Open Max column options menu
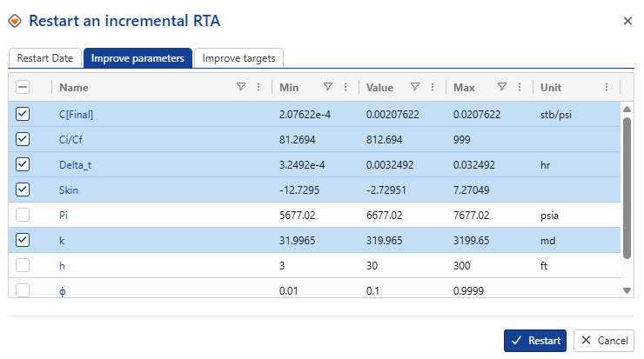Screen dimensions: 644x359 click(520, 87)
